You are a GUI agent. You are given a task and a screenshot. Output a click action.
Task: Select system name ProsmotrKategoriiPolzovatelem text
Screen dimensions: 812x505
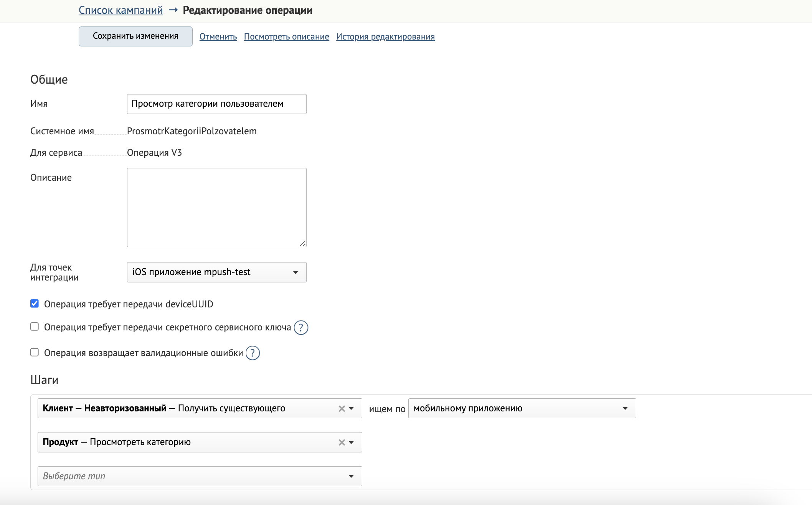[x=191, y=131]
